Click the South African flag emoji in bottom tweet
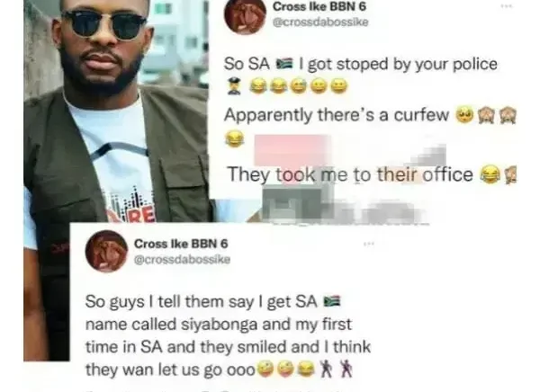 tap(332, 301)
